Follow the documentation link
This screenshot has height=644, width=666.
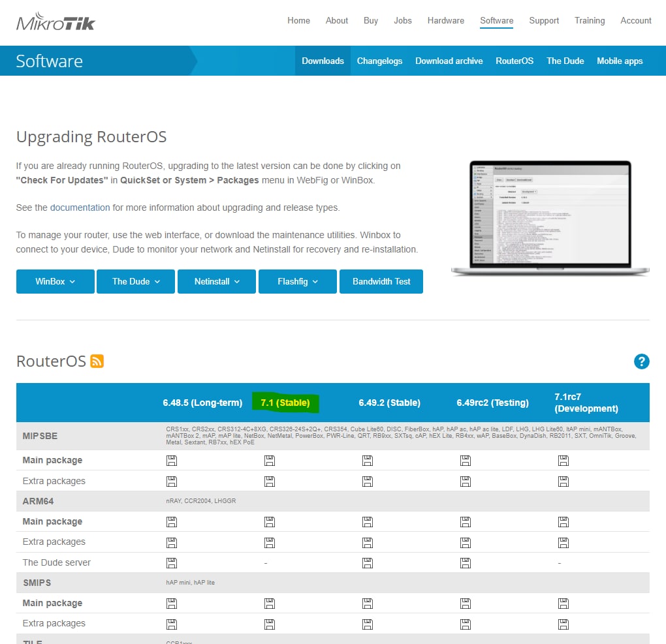(x=80, y=207)
